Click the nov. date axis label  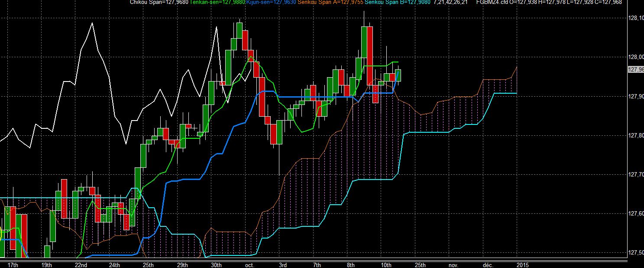point(453,265)
